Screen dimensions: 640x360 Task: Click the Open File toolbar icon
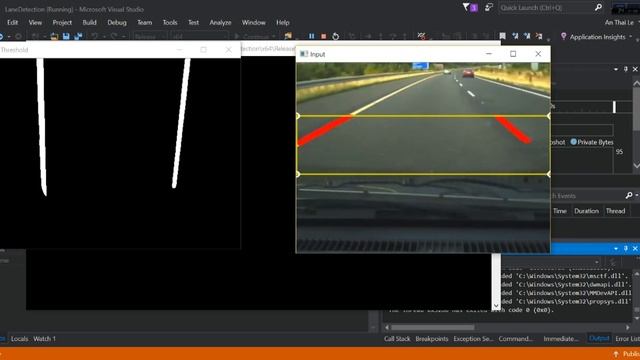pos(54,37)
